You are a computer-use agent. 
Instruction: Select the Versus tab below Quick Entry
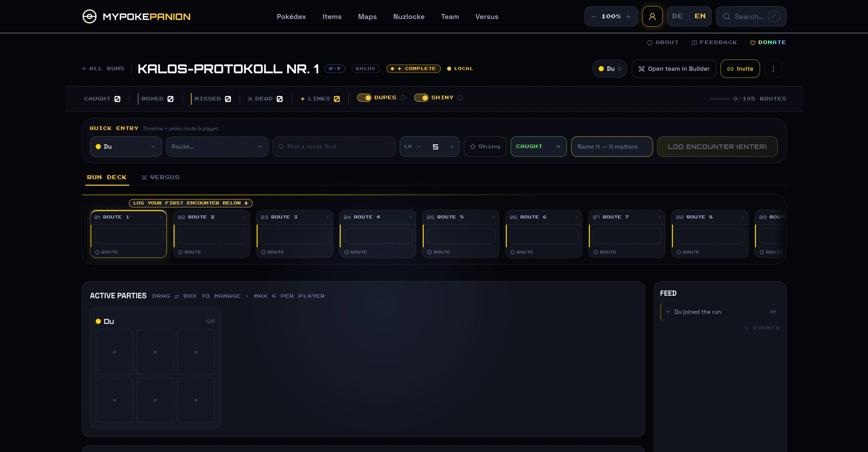pos(160,177)
